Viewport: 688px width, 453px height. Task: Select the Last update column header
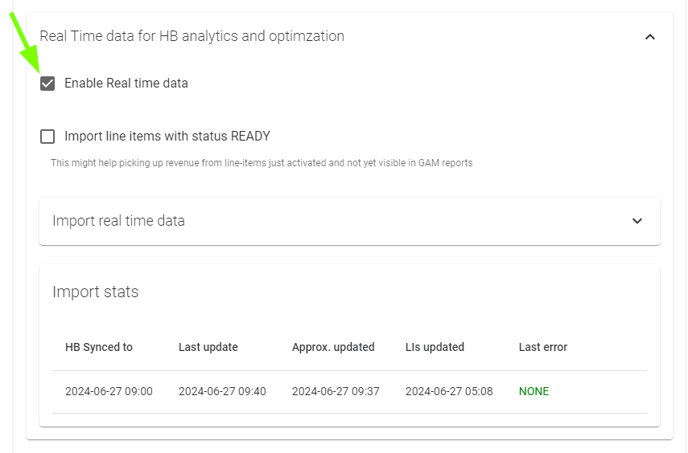pyautogui.click(x=208, y=347)
